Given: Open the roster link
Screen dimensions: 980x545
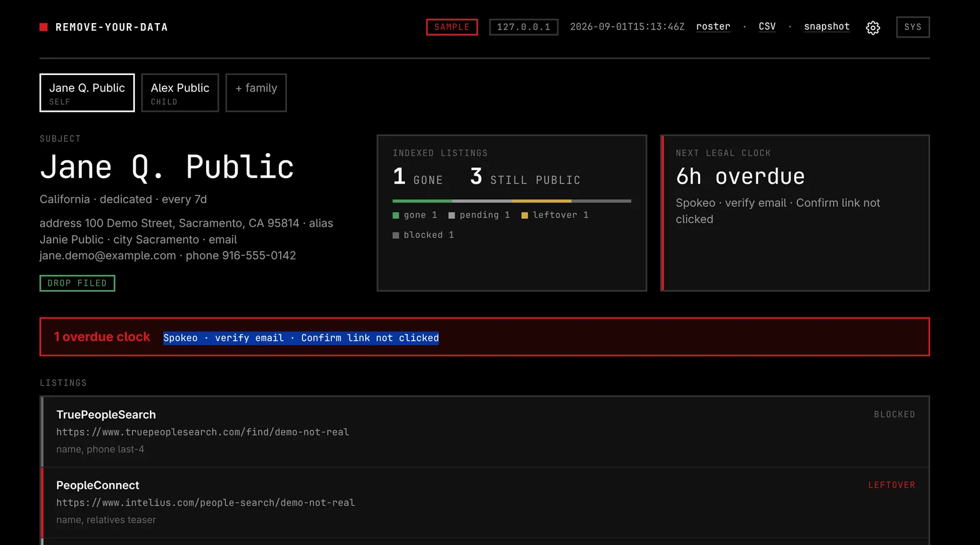Looking at the screenshot, I should coord(713,26).
